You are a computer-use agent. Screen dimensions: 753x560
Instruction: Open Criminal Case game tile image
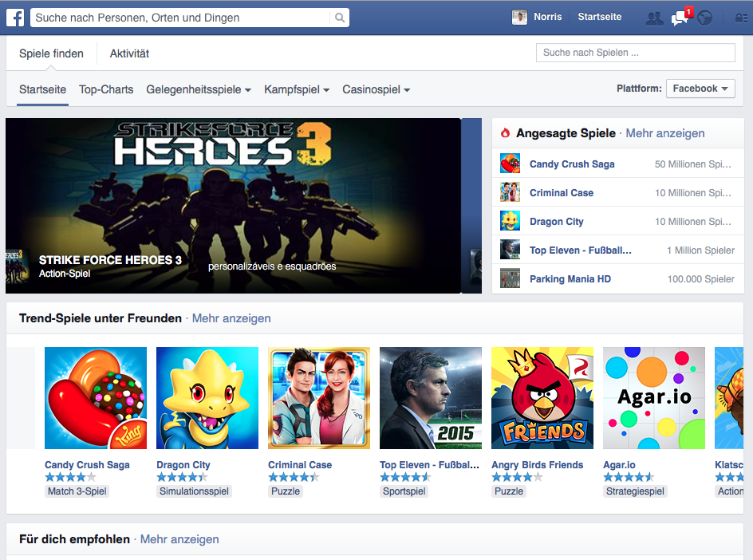point(319,398)
